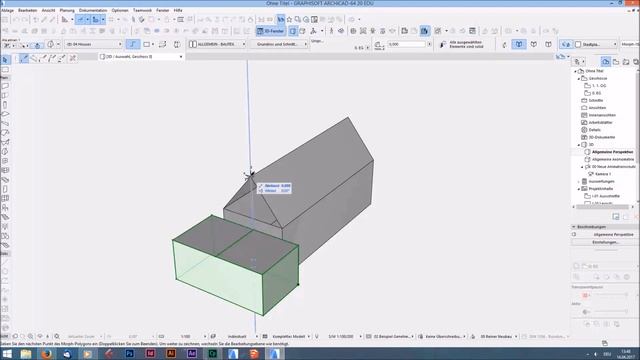The height and width of the screenshot is (360, 640).
Task: Open the Planung menu
Action: coord(67,10)
